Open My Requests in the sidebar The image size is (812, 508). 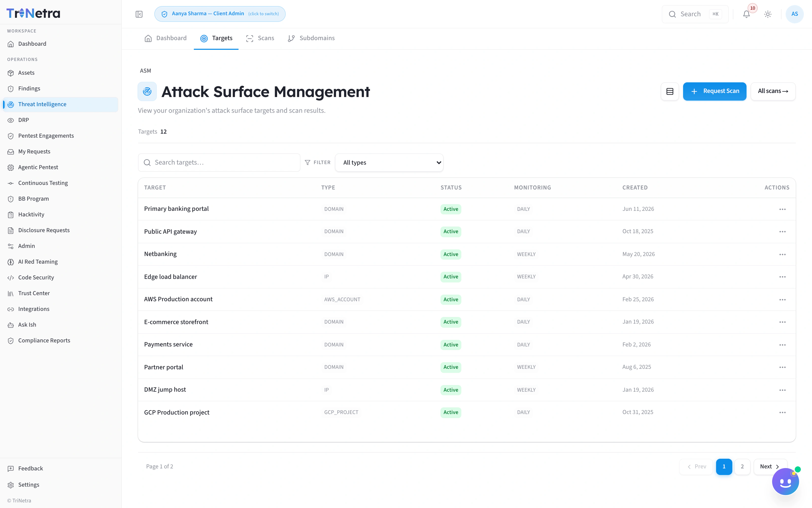coord(60,152)
